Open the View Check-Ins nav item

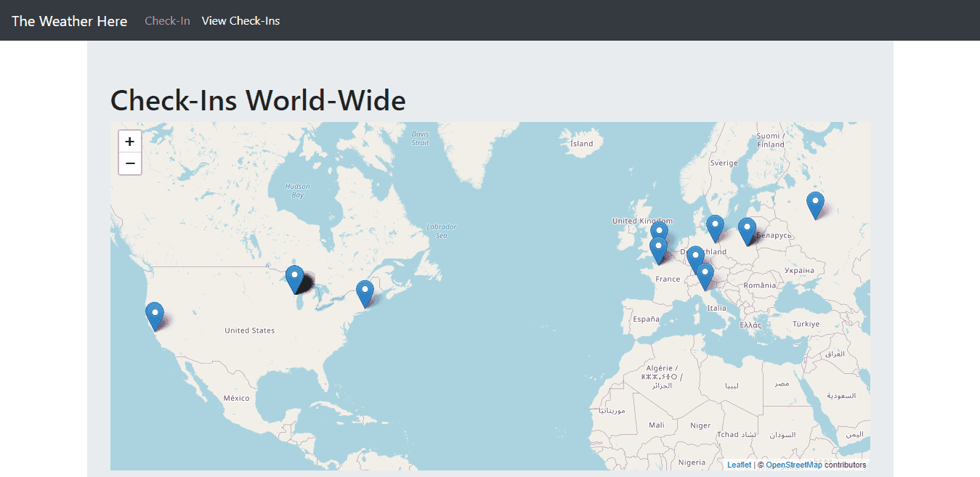point(240,21)
